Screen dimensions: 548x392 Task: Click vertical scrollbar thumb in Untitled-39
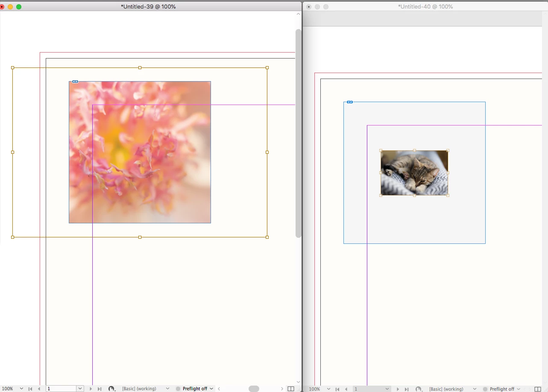coord(299,133)
